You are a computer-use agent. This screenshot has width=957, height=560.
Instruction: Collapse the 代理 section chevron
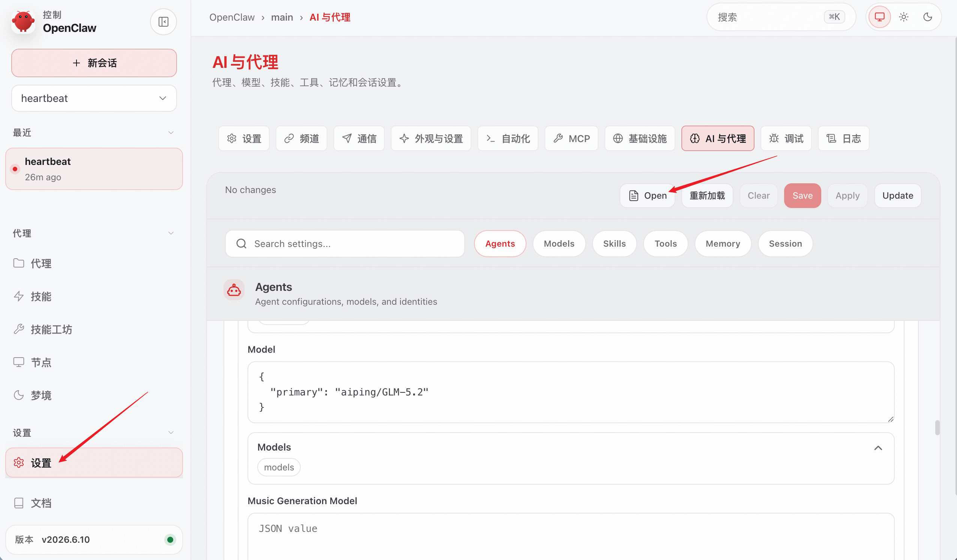(171, 233)
